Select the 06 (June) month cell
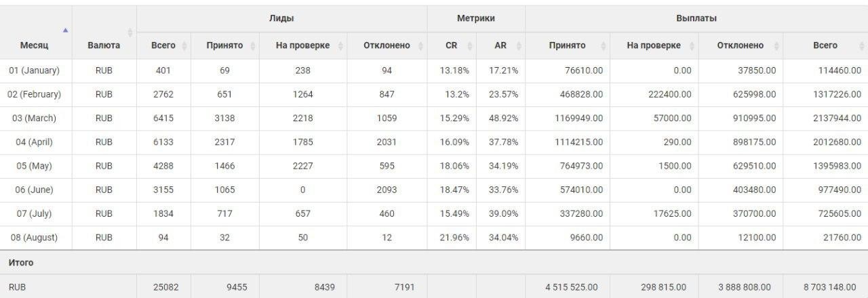The width and height of the screenshot is (868, 298). (x=34, y=190)
